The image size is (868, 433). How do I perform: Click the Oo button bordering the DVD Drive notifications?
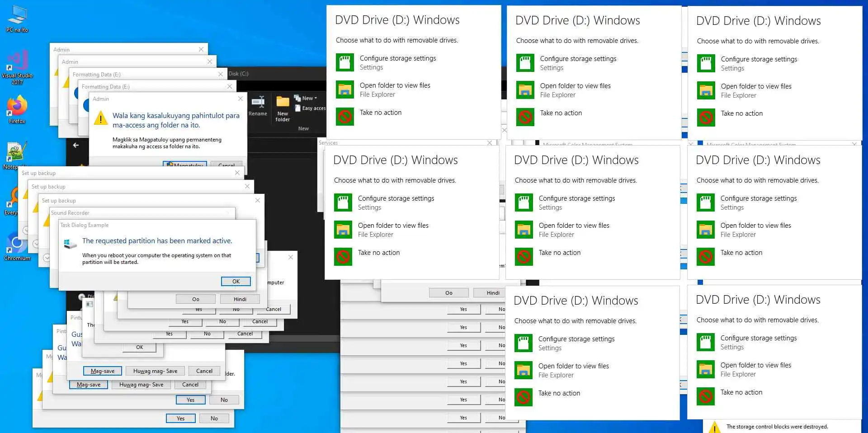[x=449, y=293]
